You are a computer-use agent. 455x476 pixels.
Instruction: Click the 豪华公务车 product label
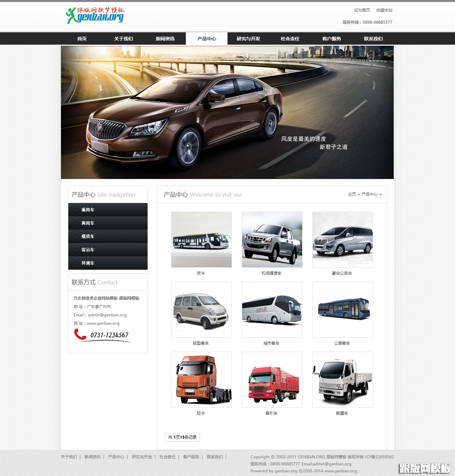coord(342,273)
